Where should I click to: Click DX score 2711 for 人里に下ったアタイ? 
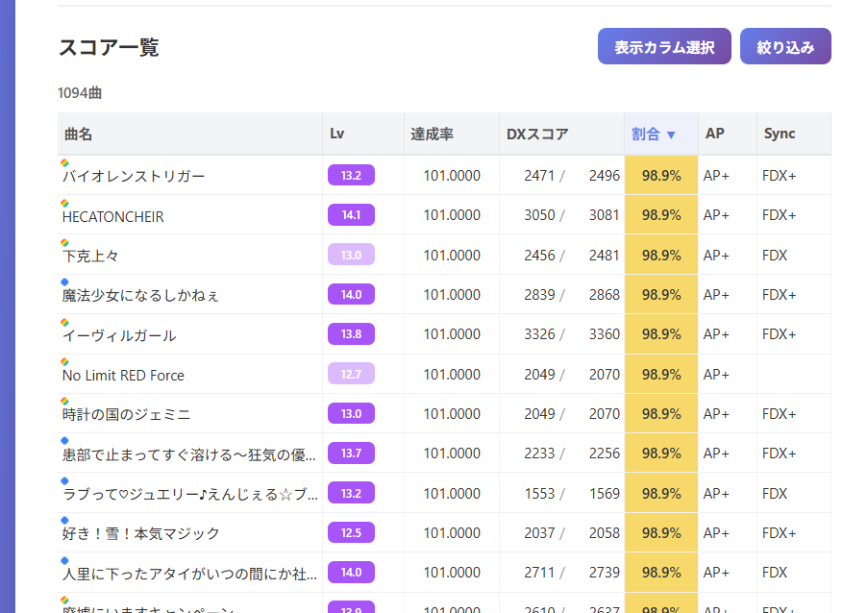[x=539, y=573]
